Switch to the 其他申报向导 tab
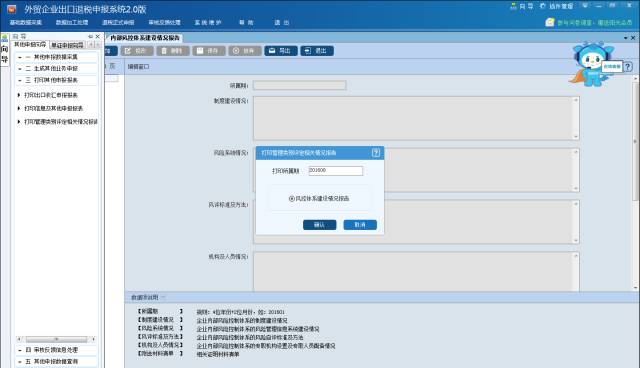The height and width of the screenshot is (368, 640). click(x=31, y=44)
